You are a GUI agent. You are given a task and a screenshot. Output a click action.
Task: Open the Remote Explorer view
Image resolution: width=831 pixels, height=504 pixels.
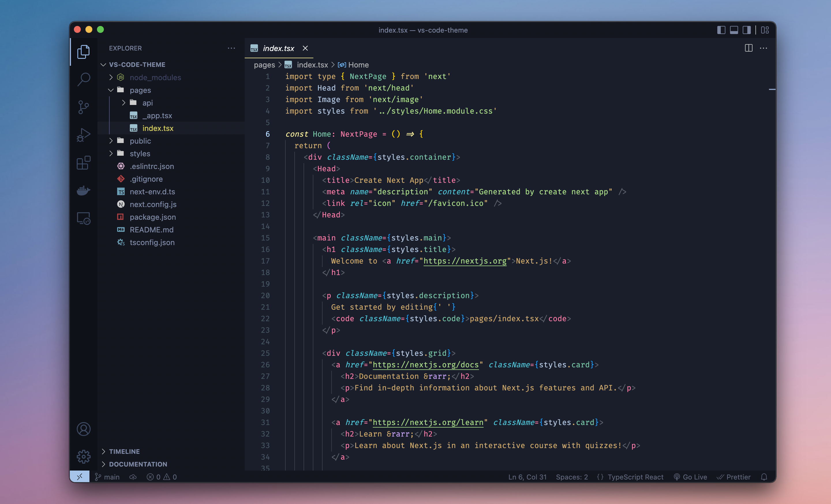[x=83, y=219]
